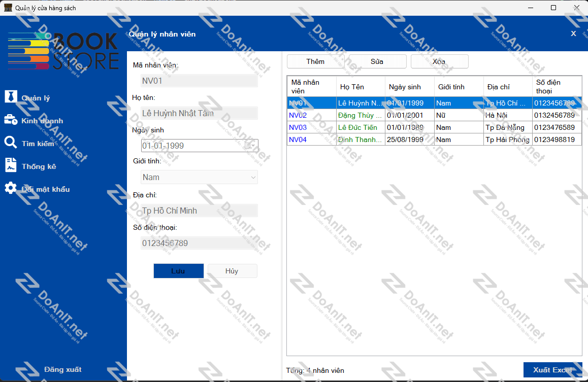
Task: Open the Quản lý menu
Action: [36, 98]
